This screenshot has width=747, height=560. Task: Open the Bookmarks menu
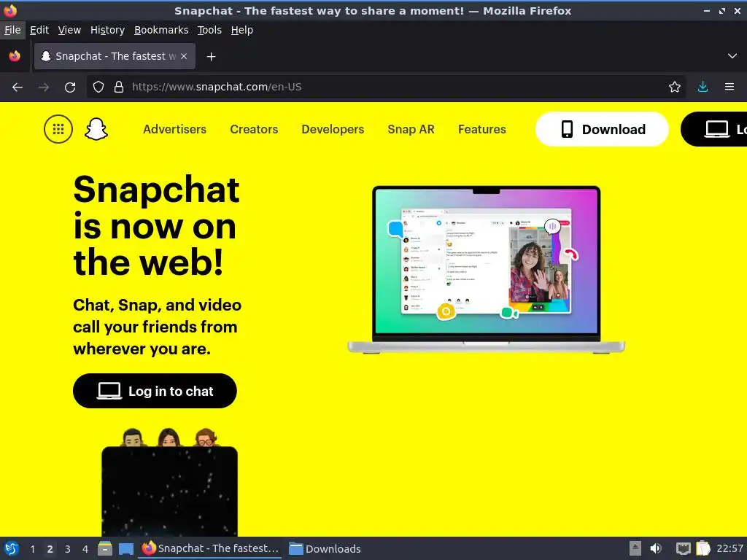click(161, 30)
